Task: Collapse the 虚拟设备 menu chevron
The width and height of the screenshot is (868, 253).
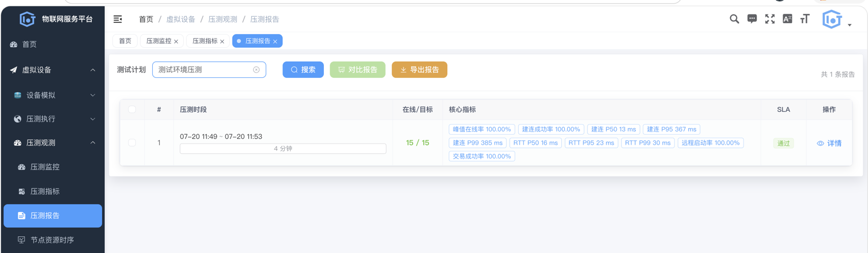Action: [x=93, y=70]
